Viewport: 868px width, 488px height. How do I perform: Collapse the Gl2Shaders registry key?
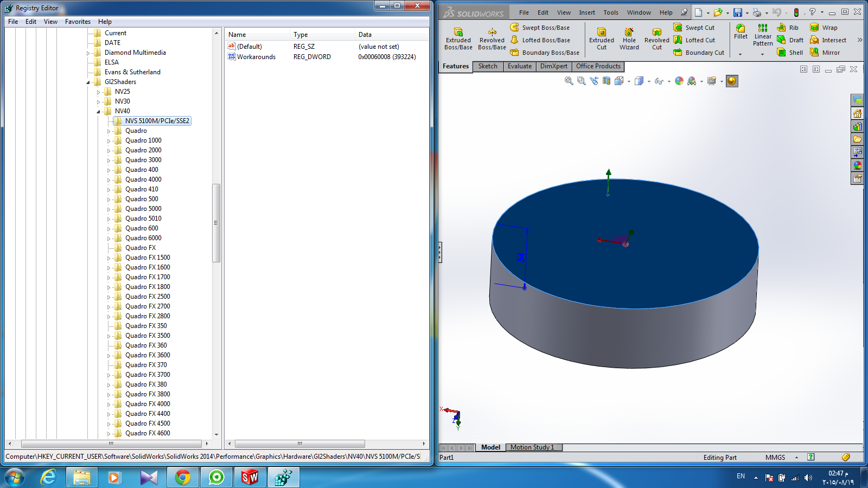click(x=88, y=82)
